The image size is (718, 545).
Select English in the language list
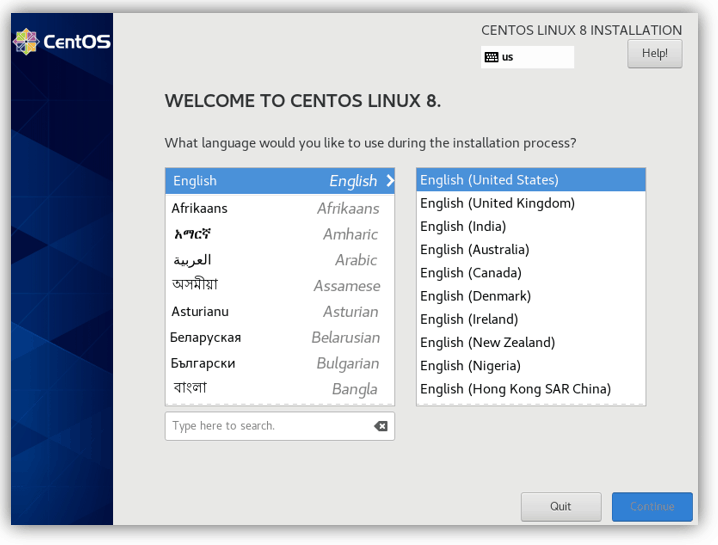pyautogui.click(x=280, y=181)
